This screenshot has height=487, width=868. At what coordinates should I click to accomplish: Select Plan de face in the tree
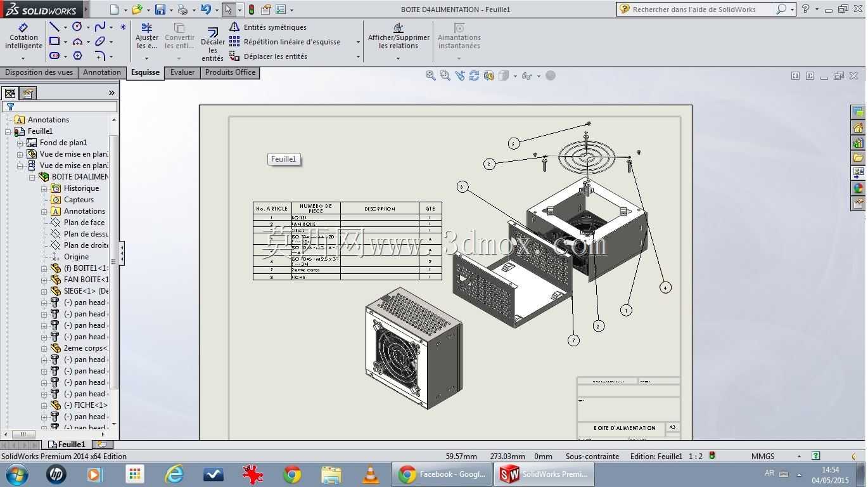84,223
